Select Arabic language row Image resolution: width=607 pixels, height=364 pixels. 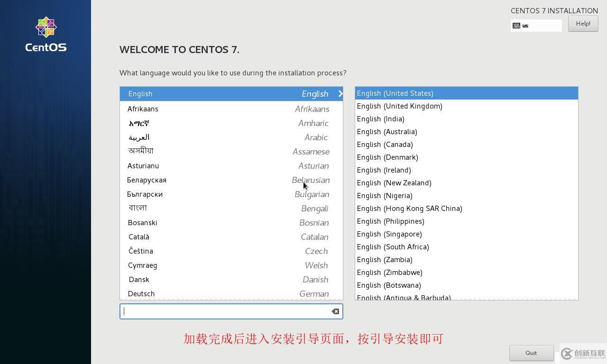tap(231, 137)
